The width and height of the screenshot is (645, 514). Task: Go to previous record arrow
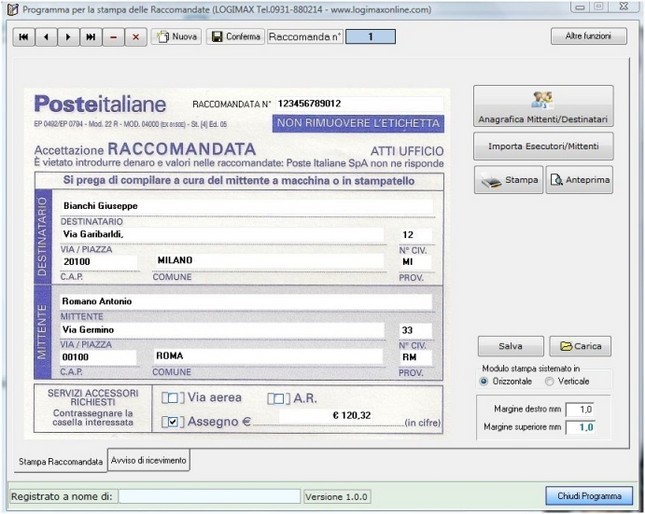46,37
